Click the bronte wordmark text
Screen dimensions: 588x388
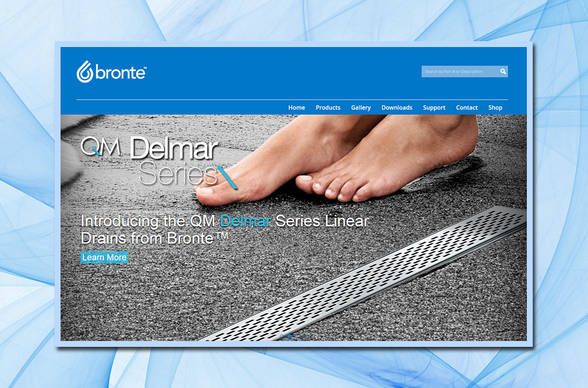(121, 72)
